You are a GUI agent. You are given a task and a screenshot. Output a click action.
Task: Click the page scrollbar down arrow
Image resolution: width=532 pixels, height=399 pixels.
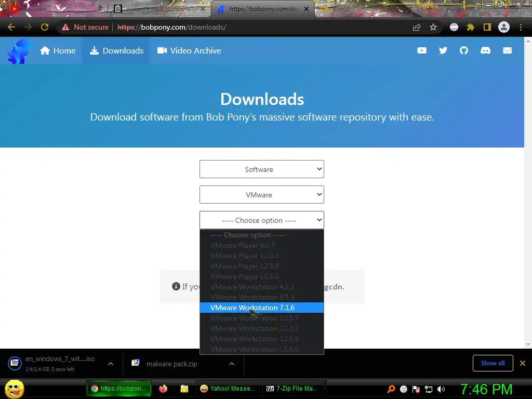528,345
